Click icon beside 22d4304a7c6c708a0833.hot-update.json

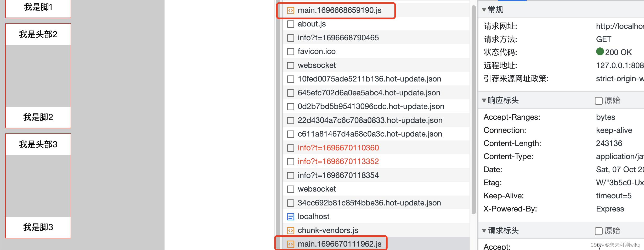point(291,121)
